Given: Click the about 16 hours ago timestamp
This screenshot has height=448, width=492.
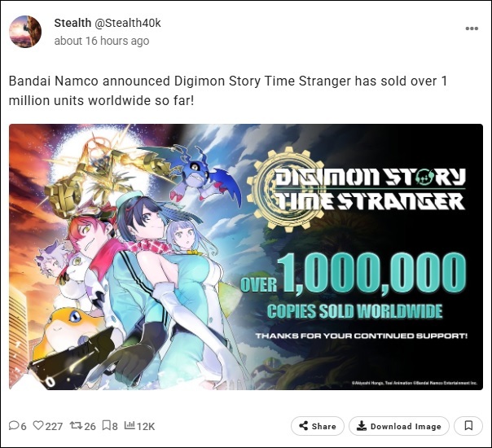Looking at the screenshot, I should coord(102,41).
